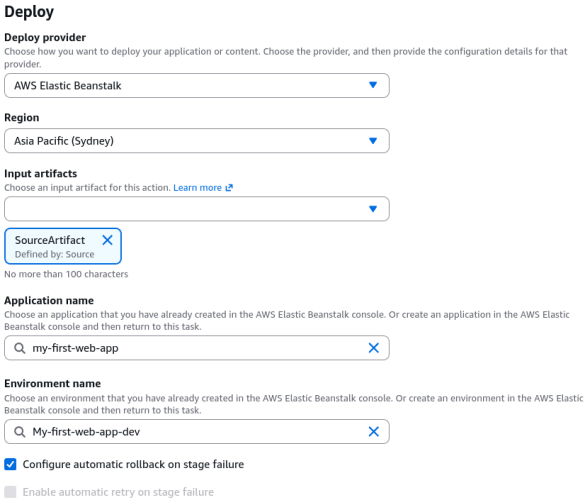
Task: Click the Deploy provider dropdown arrow
Action: [373, 85]
